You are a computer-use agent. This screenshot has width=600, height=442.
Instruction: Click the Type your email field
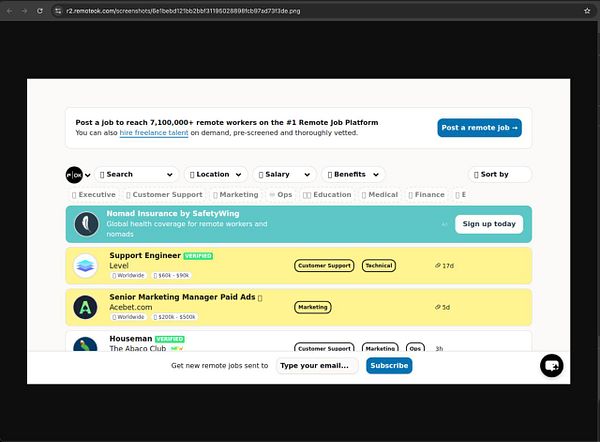(317, 366)
